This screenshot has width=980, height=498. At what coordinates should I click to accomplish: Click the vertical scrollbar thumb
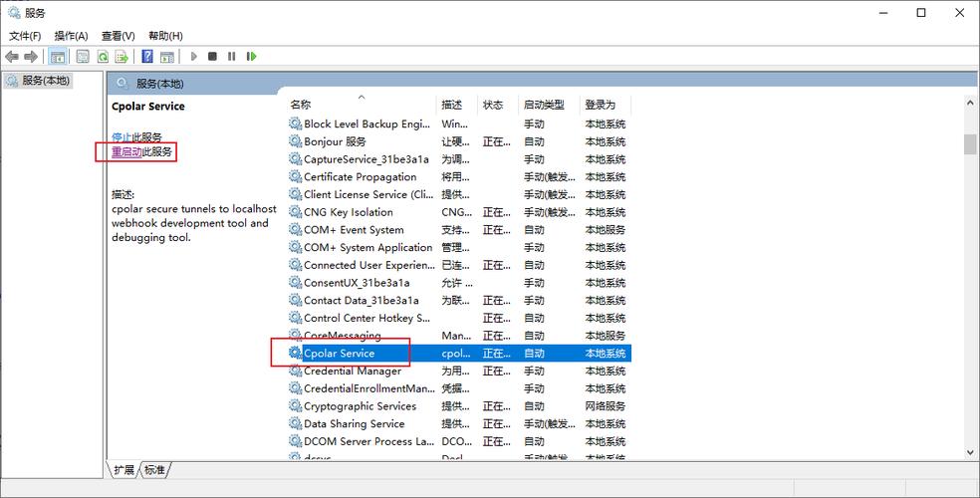(x=970, y=143)
